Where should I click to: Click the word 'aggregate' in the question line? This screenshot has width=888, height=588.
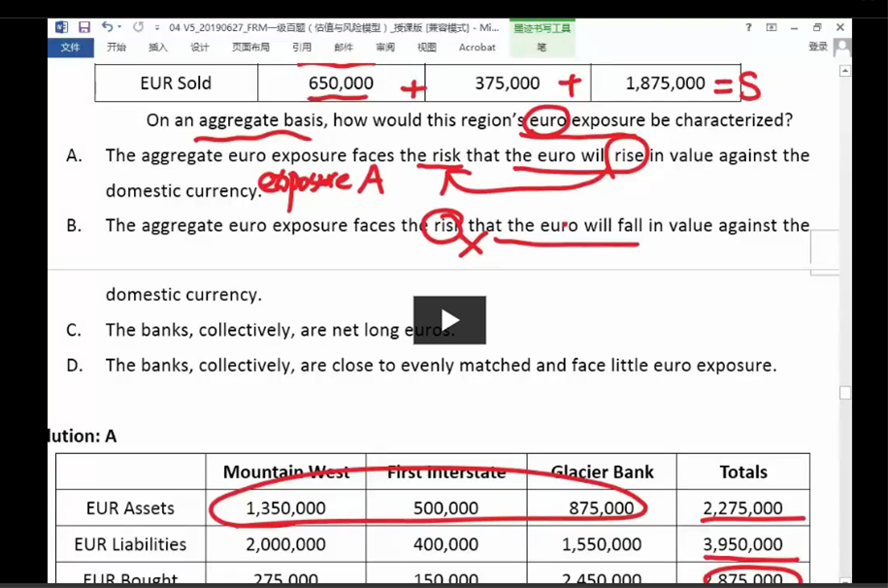[239, 120]
